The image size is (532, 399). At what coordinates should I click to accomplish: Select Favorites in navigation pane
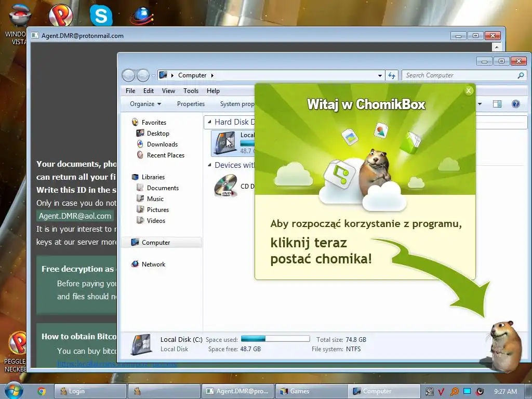[154, 123]
